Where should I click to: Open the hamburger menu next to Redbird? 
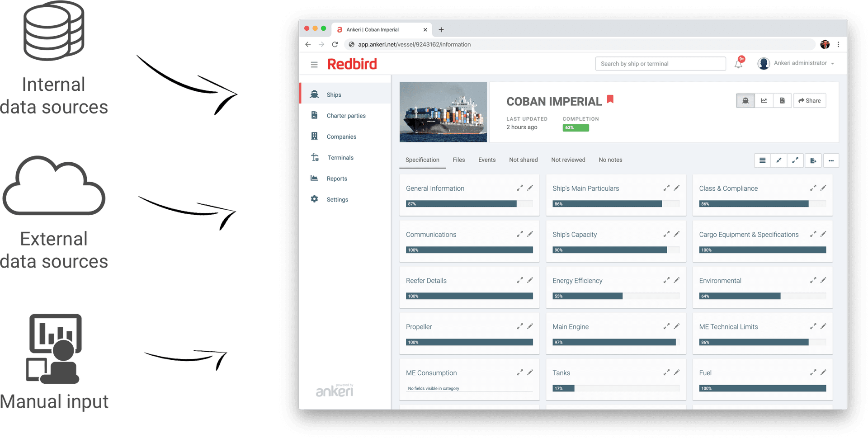click(314, 65)
